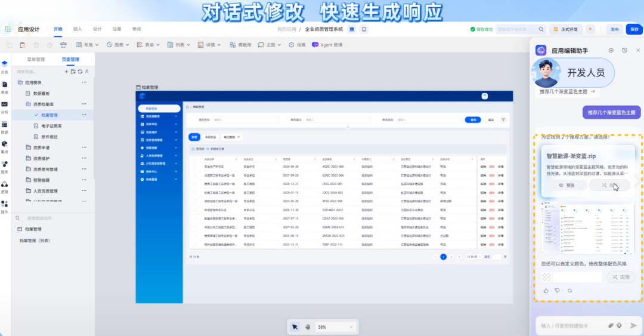Click the add page plus icon
This screenshot has width=644, height=336.
click(66, 72)
